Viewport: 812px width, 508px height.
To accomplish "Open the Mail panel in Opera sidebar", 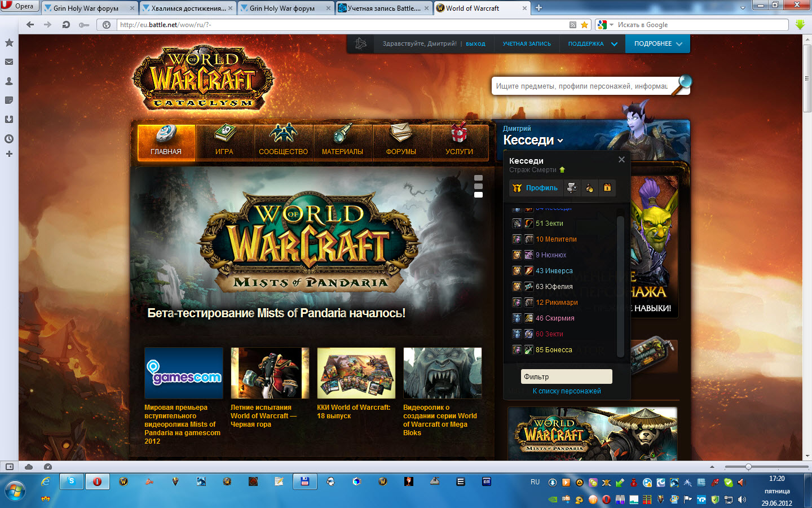I will (x=9, y=62).
